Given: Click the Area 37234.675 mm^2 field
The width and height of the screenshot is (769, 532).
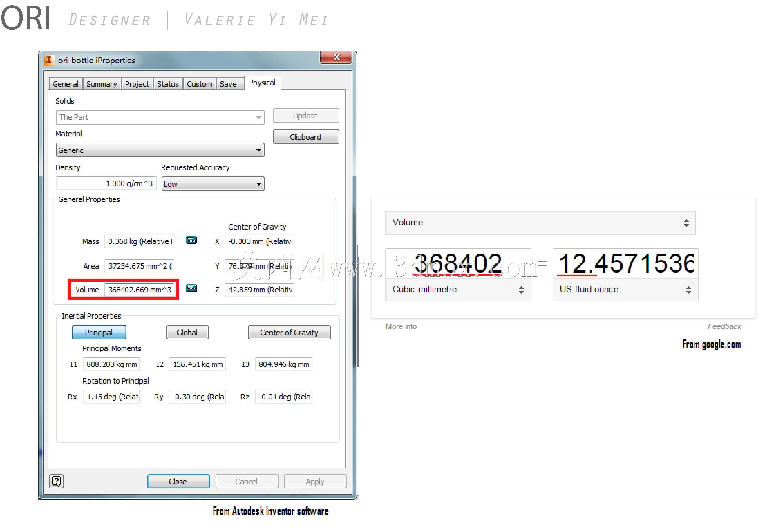Looking at the screenshot, I should pyautogui.click(x=139, y=266).
